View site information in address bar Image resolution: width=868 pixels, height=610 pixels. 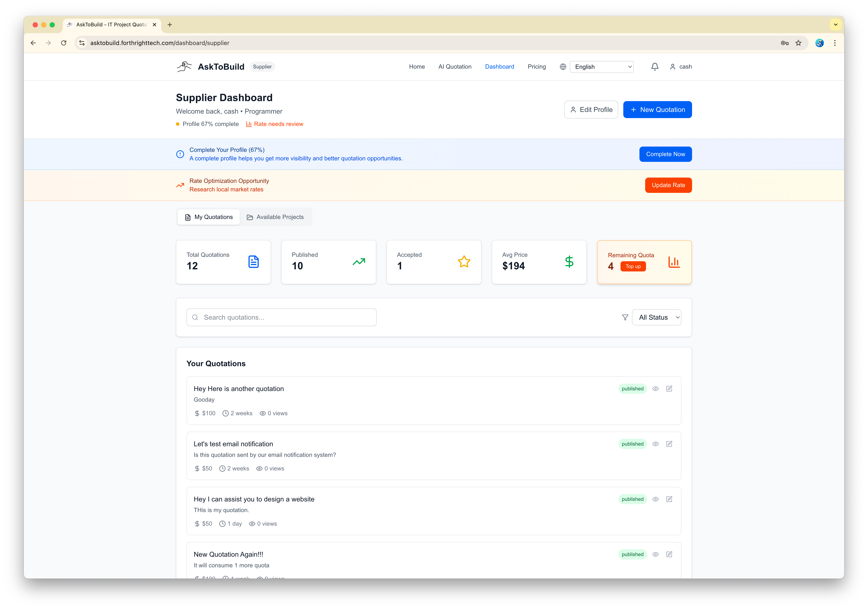click(x=82, y=43)
